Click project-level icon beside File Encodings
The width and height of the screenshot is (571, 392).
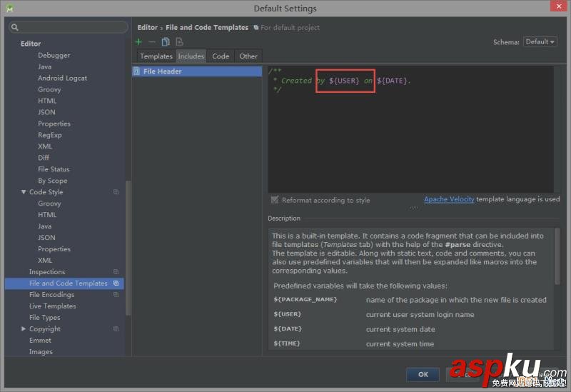[116, 294]
